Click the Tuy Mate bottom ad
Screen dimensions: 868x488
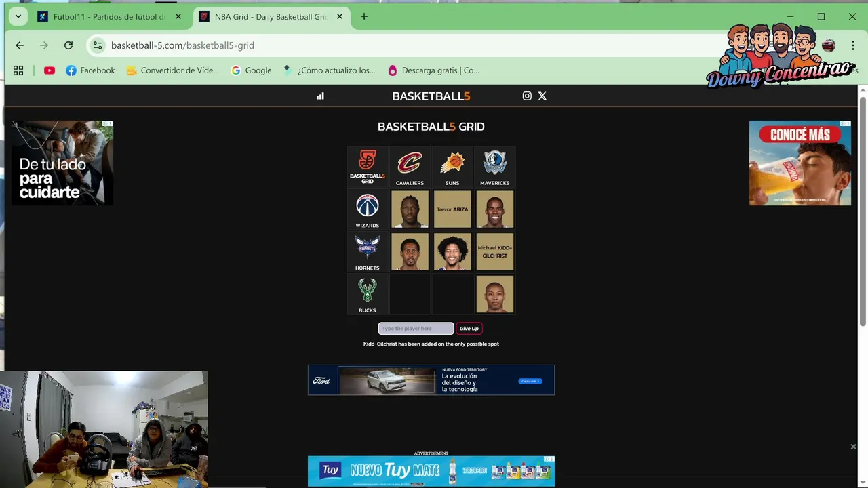click(431, 471)
